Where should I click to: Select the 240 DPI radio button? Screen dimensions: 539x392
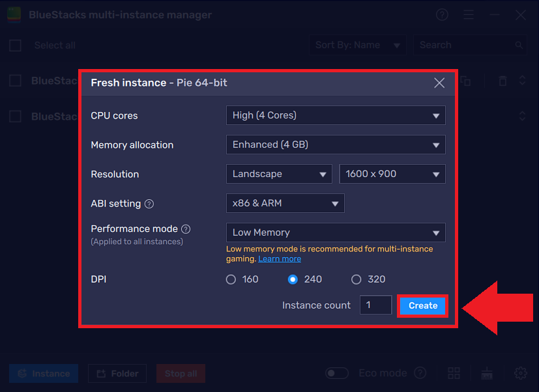point(293,279)
